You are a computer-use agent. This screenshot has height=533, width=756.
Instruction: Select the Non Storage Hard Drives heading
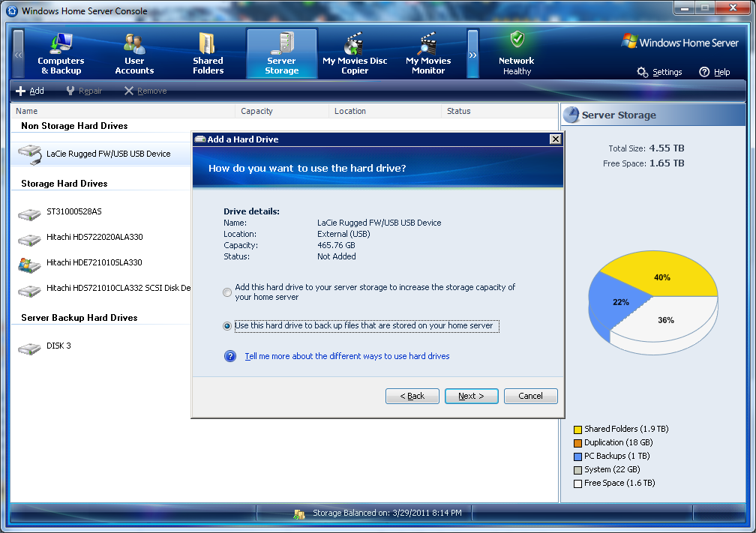pos(74,126)
